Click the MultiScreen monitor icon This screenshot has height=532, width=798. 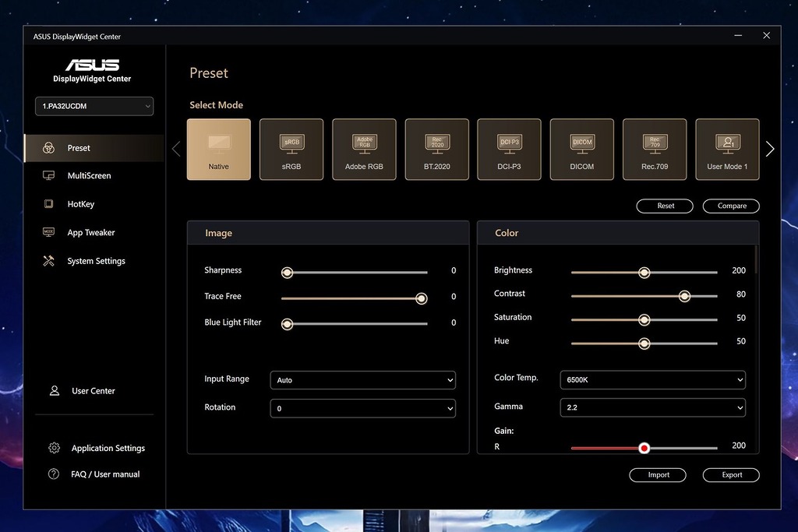[x=49, y=175]
